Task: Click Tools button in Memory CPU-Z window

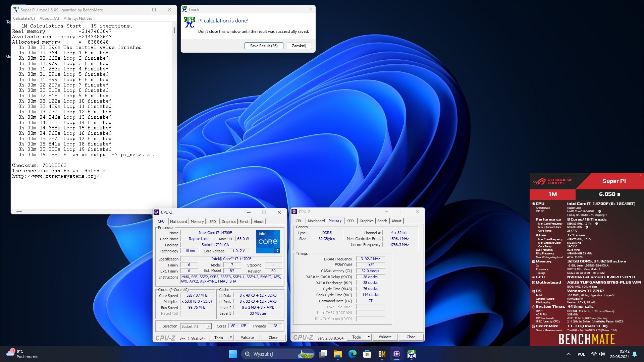Action: click(x=357, y=337)
